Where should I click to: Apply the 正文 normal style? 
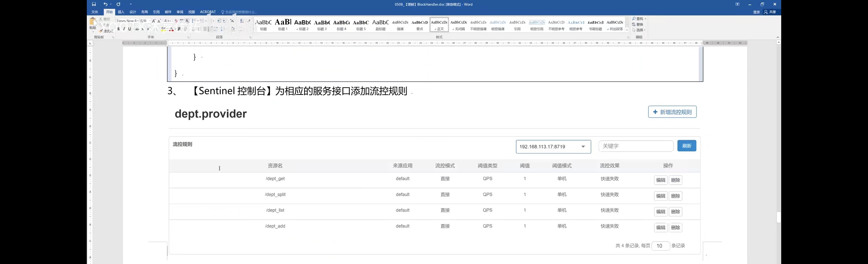tap(439, 25)
